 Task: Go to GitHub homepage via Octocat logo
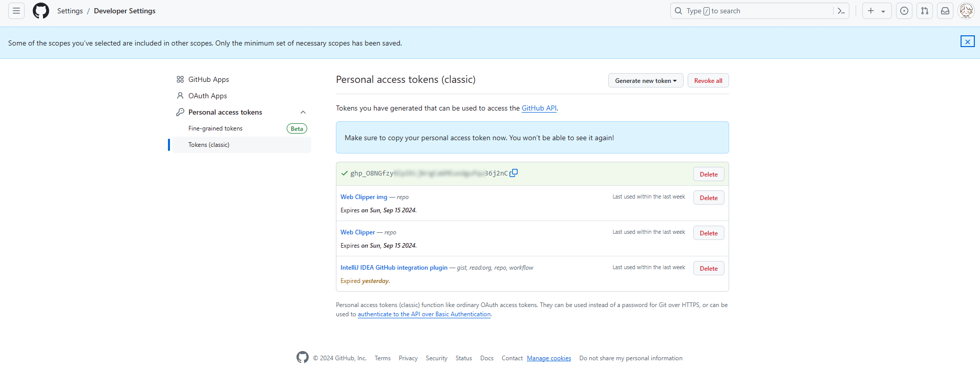pos(41,11)
